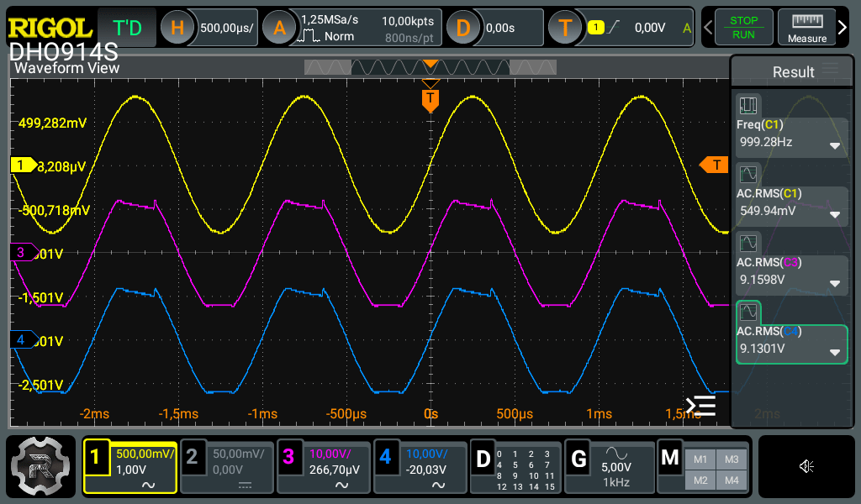861x504 pixels.
Task: Click the trigger mode A label
Action: coord(686,28)
